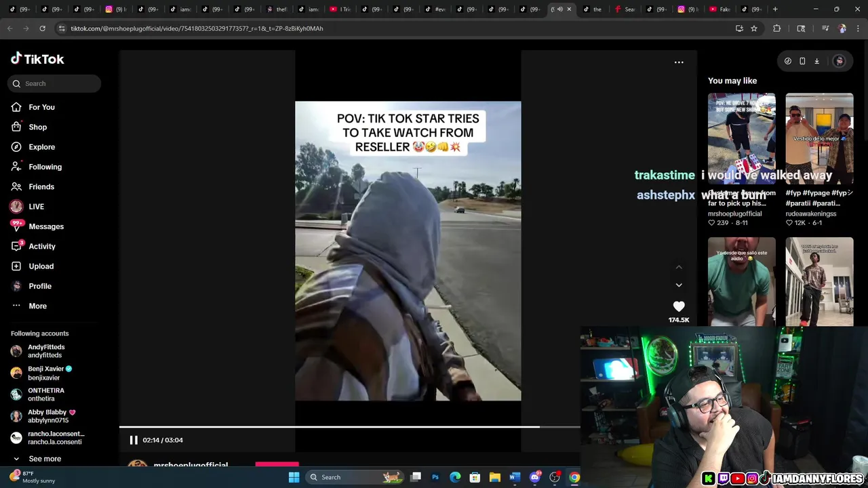Open the video three-dots options menu

click(679, 62)
